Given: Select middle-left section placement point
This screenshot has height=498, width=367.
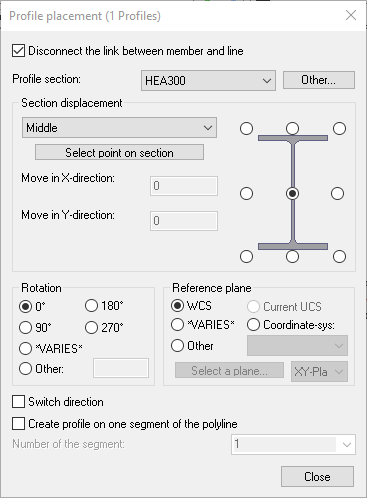Looking at the screenshot, I should 246,193.
